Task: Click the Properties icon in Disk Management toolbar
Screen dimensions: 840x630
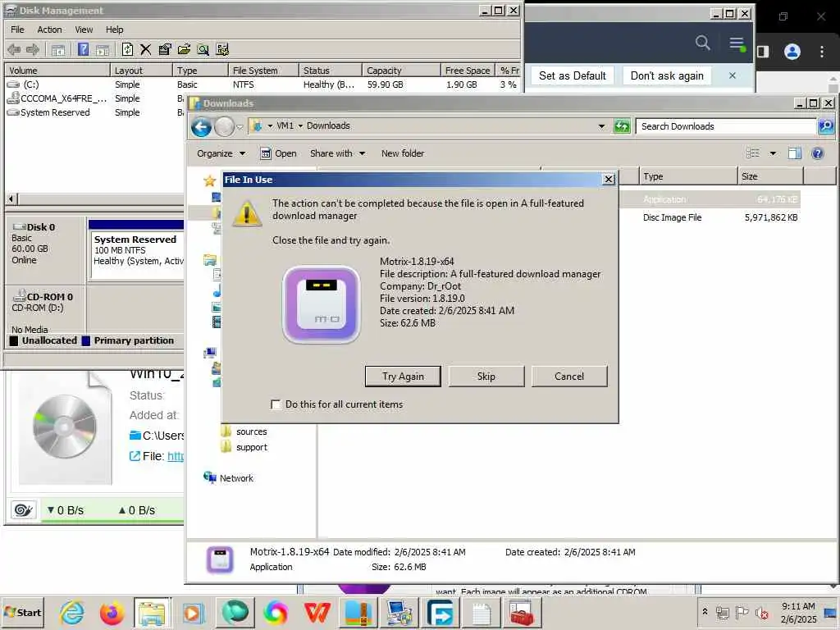Action: (x=165, y=50)
